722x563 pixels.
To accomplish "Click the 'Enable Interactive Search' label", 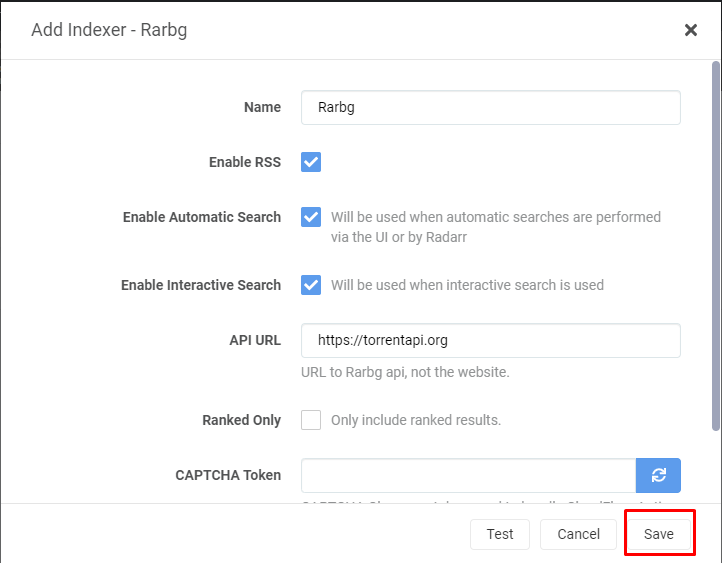I will (201, 285).
